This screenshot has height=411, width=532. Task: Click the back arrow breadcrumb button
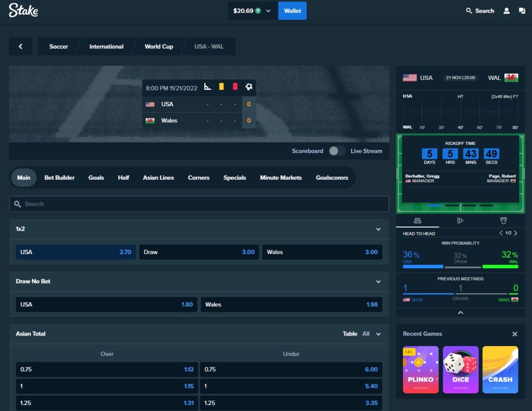pos(20,46)
